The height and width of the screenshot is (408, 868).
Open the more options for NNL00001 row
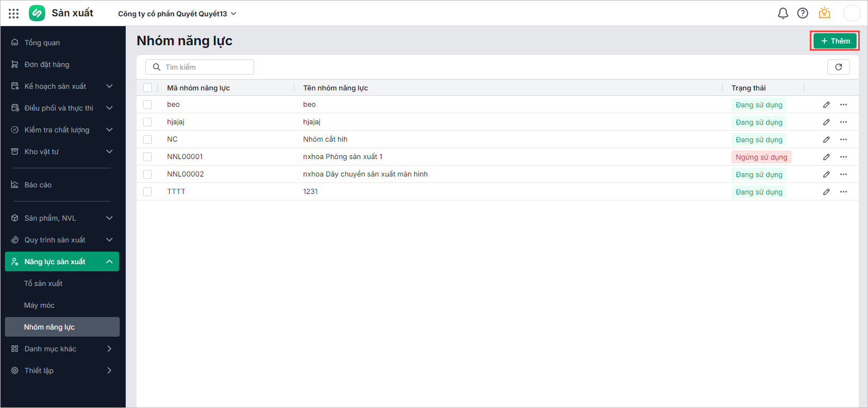coord(843,157)
